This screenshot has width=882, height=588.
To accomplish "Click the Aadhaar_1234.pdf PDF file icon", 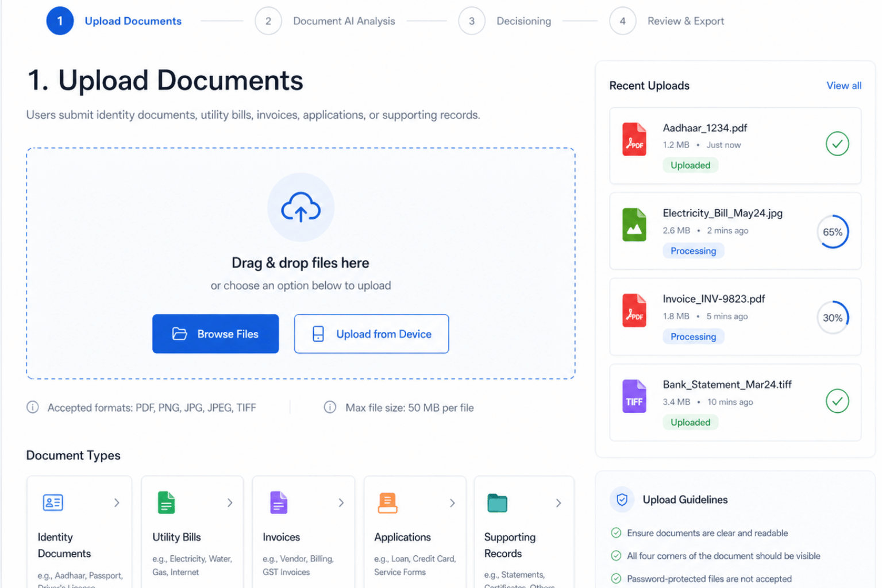I will pyautogui.click(x=634, y=139).
